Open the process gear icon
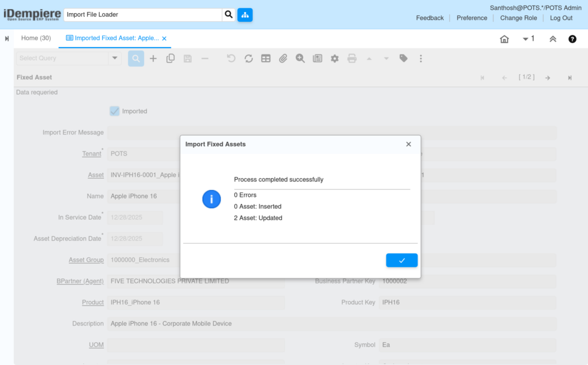 (335, 59)
